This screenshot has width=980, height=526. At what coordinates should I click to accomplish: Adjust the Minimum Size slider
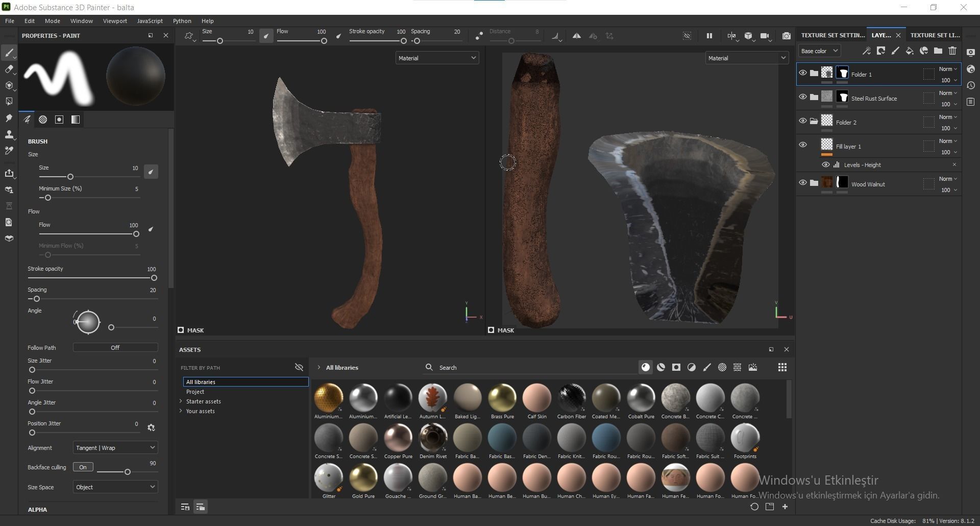[x=89, y=198]
